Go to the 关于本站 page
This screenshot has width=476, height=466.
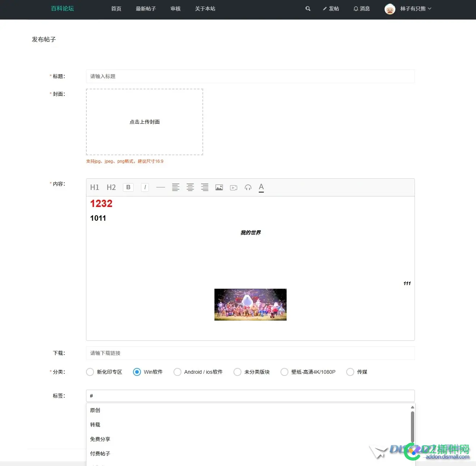click(205, 9)
